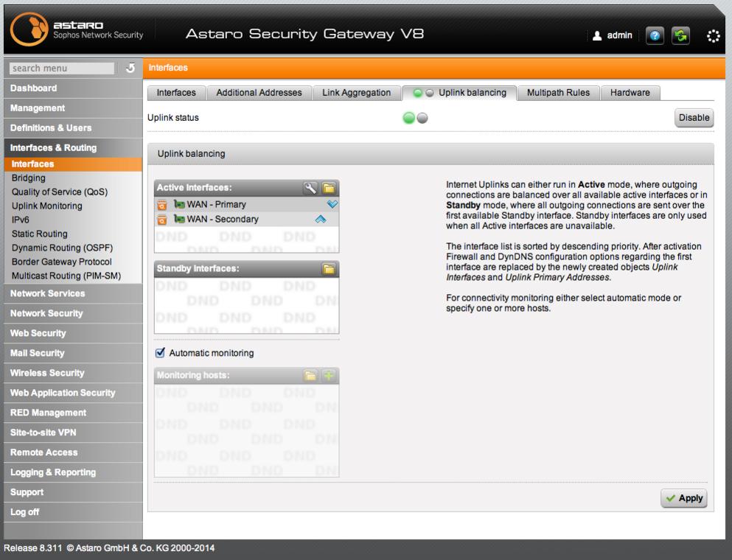
Task: Remove WAN - Primary with its trash icon
Action: (x=162, y=205)
